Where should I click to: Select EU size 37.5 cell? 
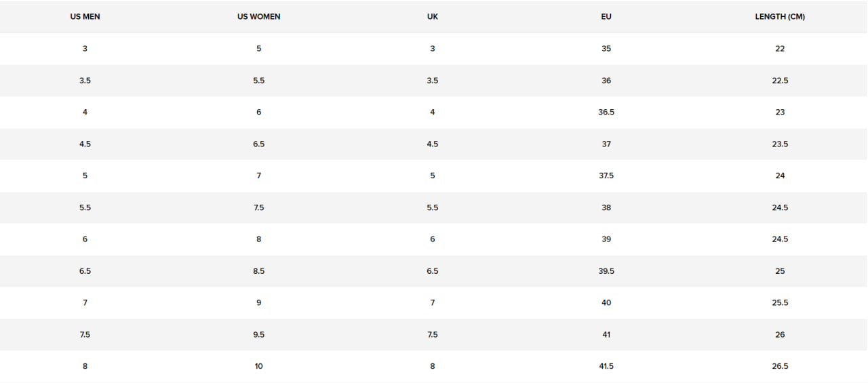(x=606, y=176)
